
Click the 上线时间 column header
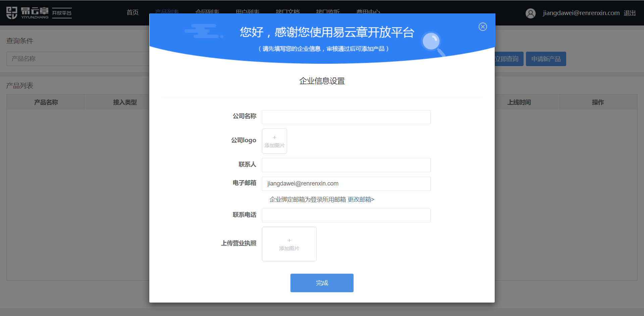click(x=519, y=102)
